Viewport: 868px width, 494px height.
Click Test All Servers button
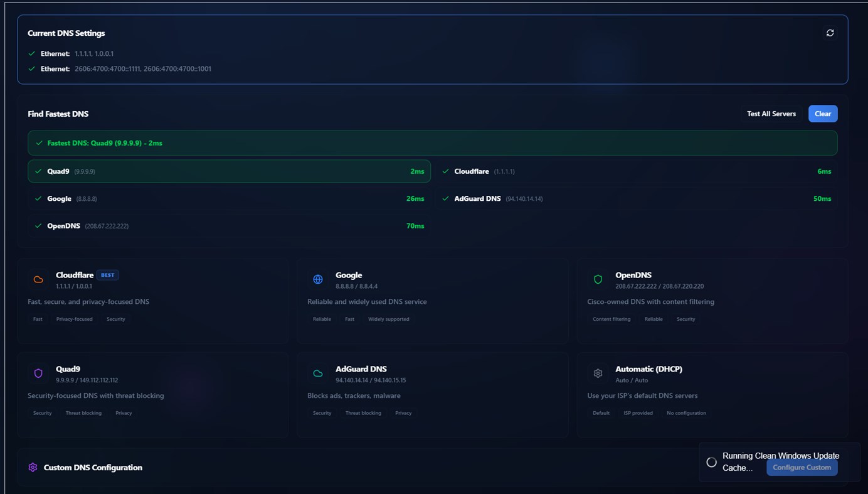coord(771,114)
